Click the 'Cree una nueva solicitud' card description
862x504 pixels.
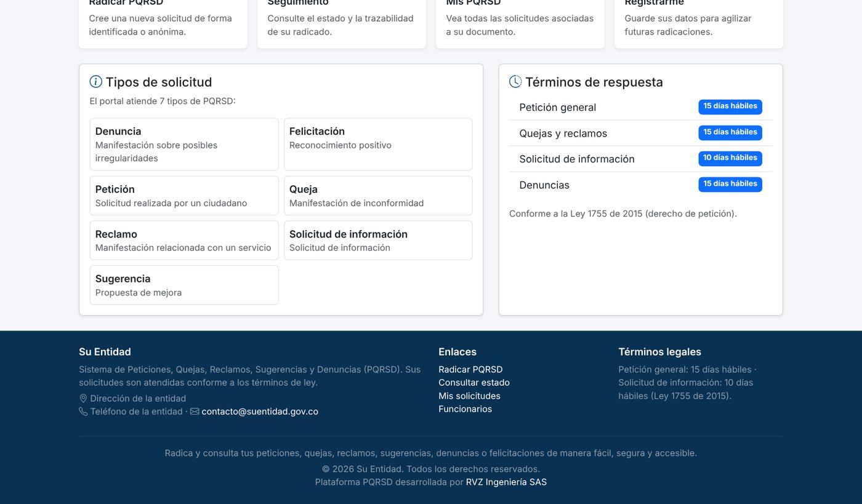161,25
